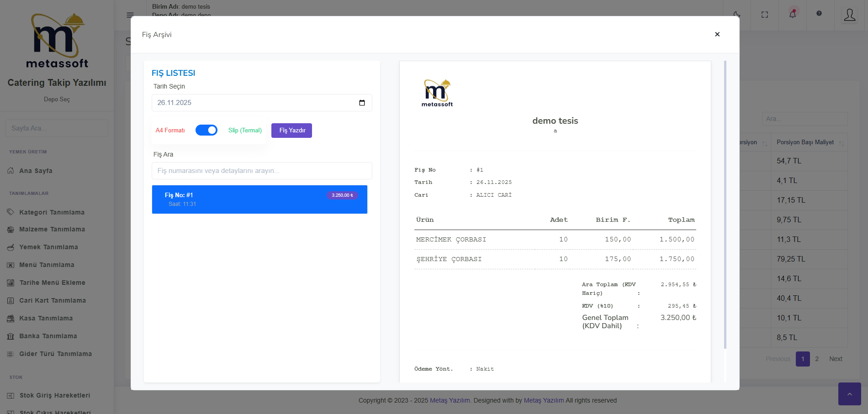Click the receipt preview scrollbar
The width and height of the screenshot is (868, 414).
[725, 205]
